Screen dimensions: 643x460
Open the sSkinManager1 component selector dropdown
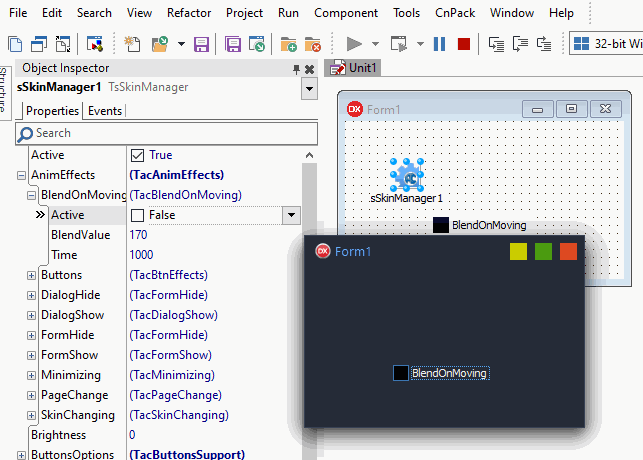click(x=310, y=89)
